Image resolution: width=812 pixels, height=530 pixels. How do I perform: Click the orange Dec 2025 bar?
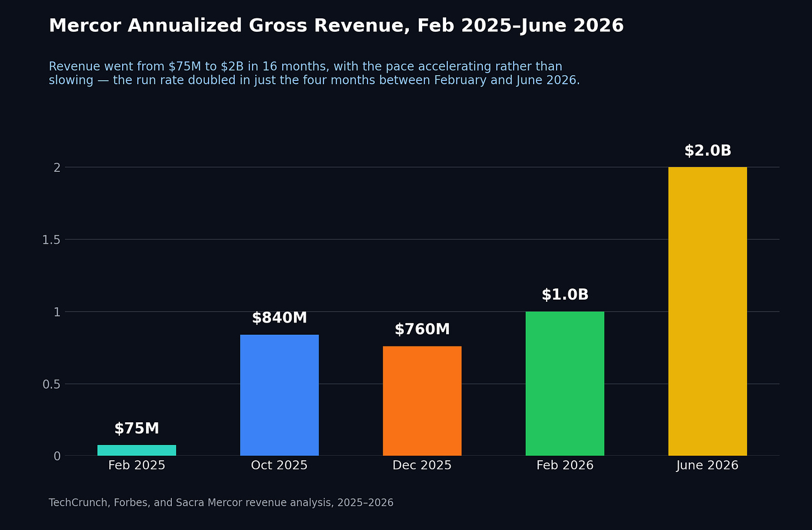pyautogui.click(x=422, y=401)
